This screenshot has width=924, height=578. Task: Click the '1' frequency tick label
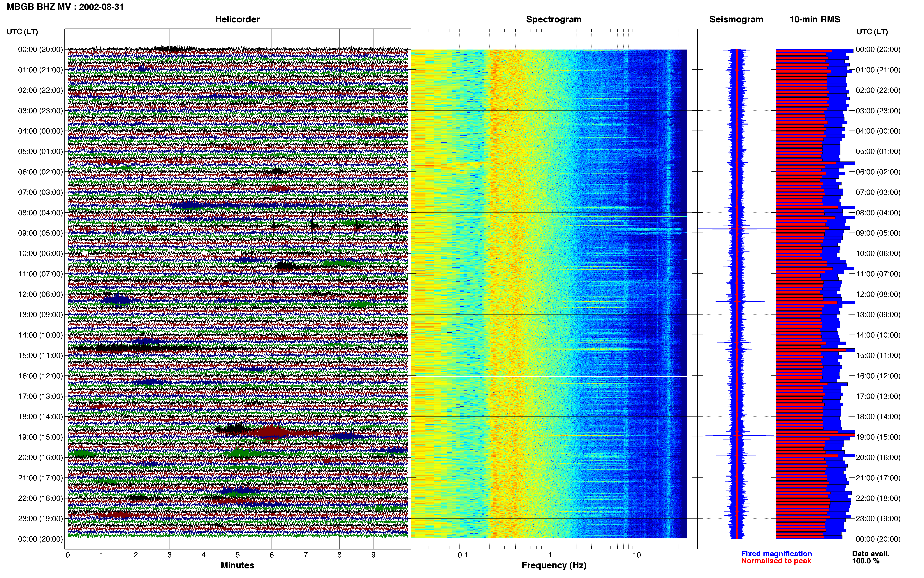click(550, 555)
